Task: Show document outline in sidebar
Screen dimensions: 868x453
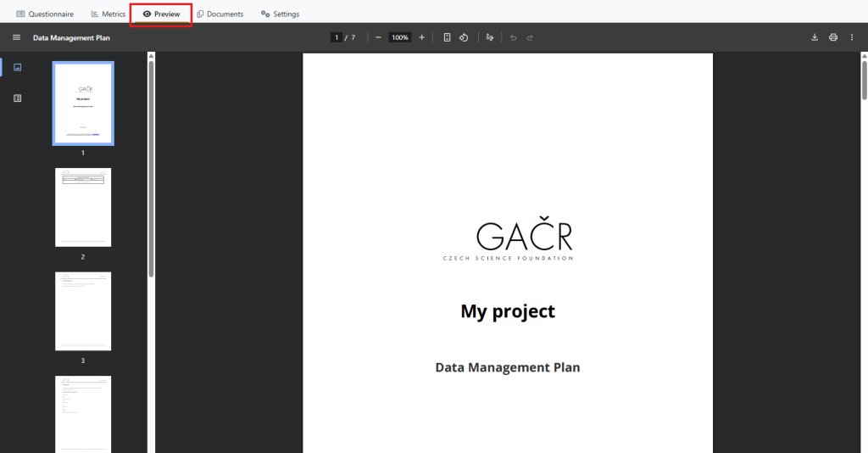Action: 18,98
